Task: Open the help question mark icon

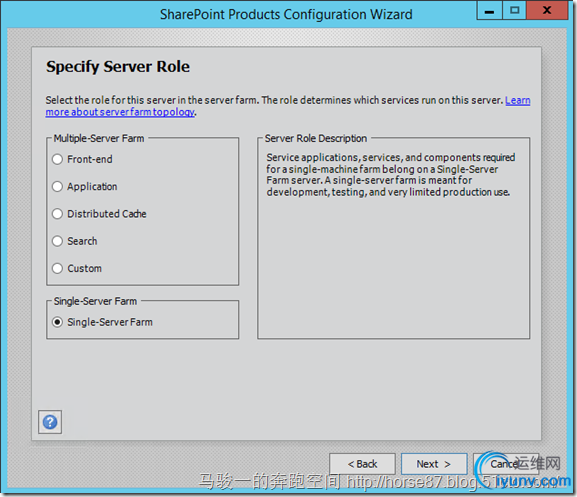Action: [50, 422]
